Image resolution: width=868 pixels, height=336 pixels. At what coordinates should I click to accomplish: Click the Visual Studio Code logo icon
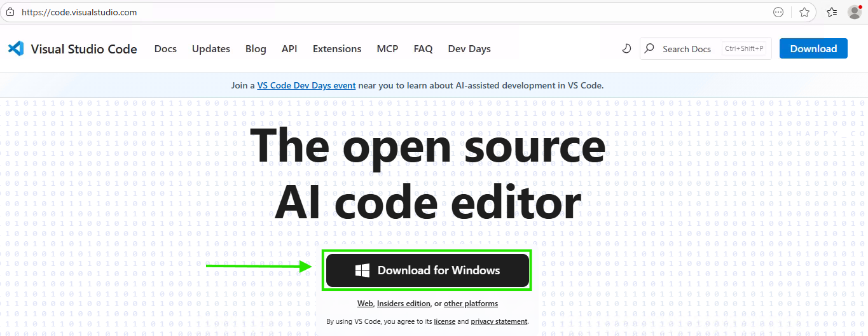pyautogui.click(x=16, y=48)
